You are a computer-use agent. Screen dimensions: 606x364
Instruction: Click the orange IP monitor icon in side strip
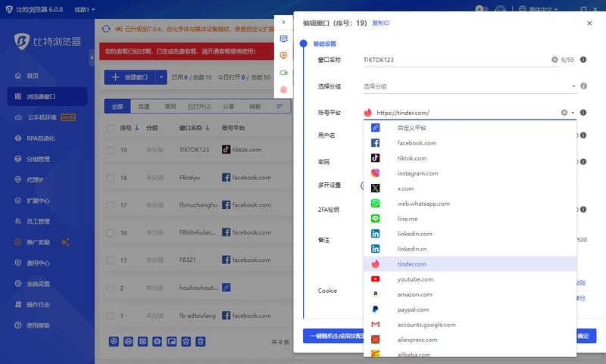283,55
